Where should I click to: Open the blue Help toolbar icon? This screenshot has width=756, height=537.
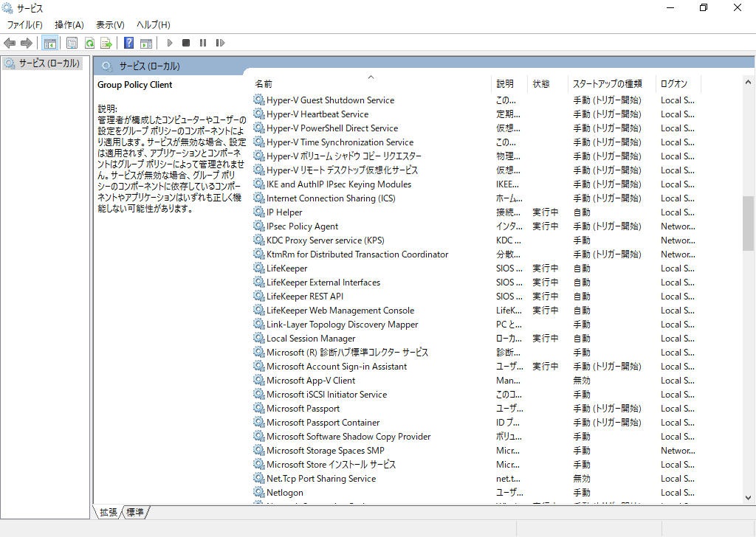click(128, 43)
